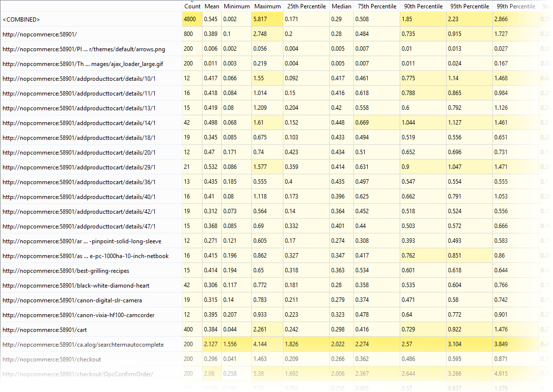
Task: Select the 99th Percentile column header
Action: click(x=516, y=6)
